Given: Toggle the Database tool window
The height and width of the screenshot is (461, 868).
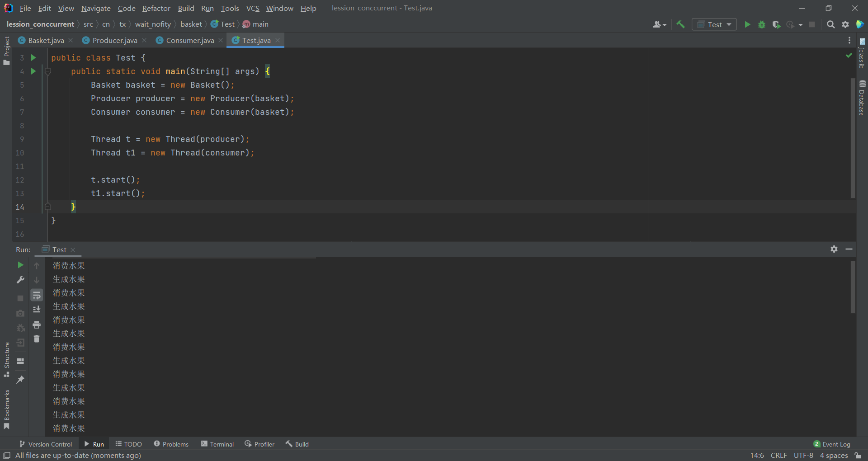Looking at the screenshot, I should click(862, 98).
